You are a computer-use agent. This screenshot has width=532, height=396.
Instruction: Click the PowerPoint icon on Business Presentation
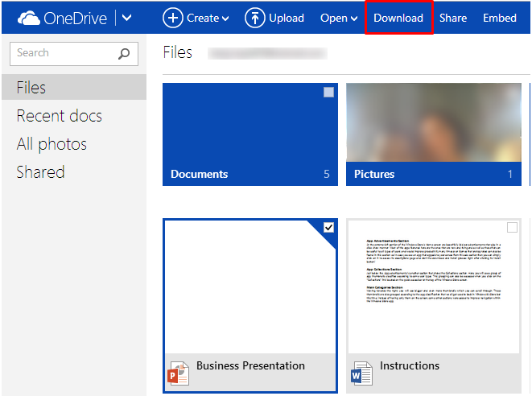click(x=178, y=373)
